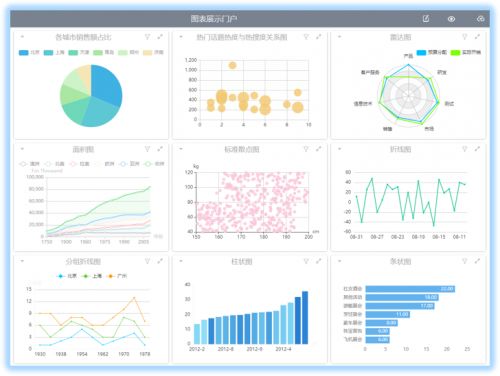Maximize the pie chart panel with the expand icon
Screen dimensions: 500x376
160,37
